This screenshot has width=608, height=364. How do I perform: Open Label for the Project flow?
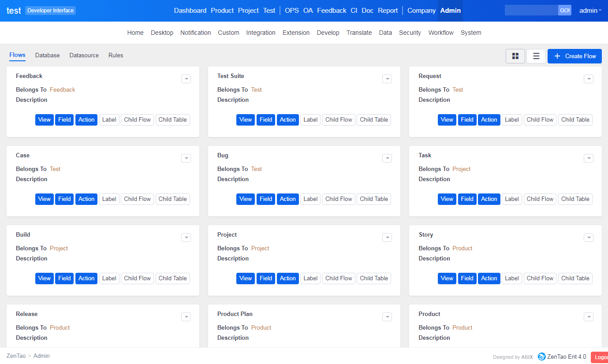click(x=310, y=278)
